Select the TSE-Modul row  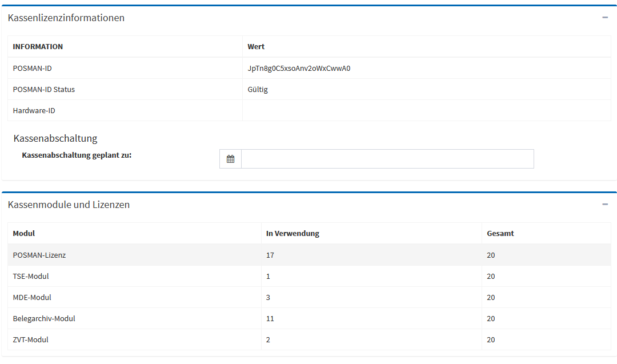point(31,277)
